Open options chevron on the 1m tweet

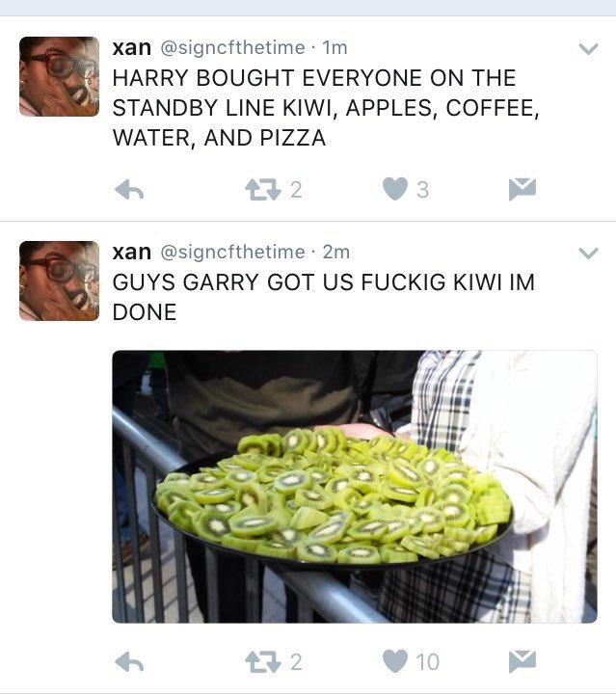pos(588,48)
